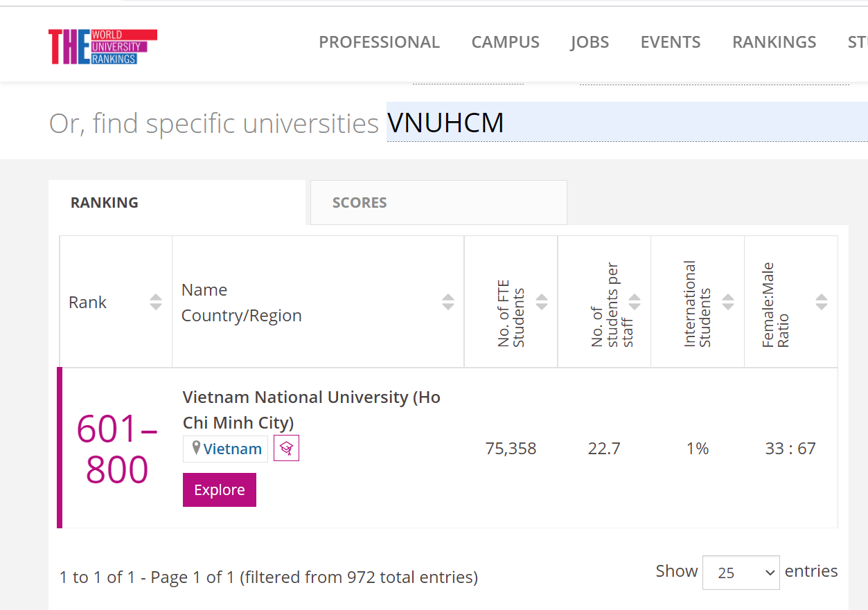Screen dimensions: 868x610
Task: Open the PROFESSIONAL menu
Action: 379,42
